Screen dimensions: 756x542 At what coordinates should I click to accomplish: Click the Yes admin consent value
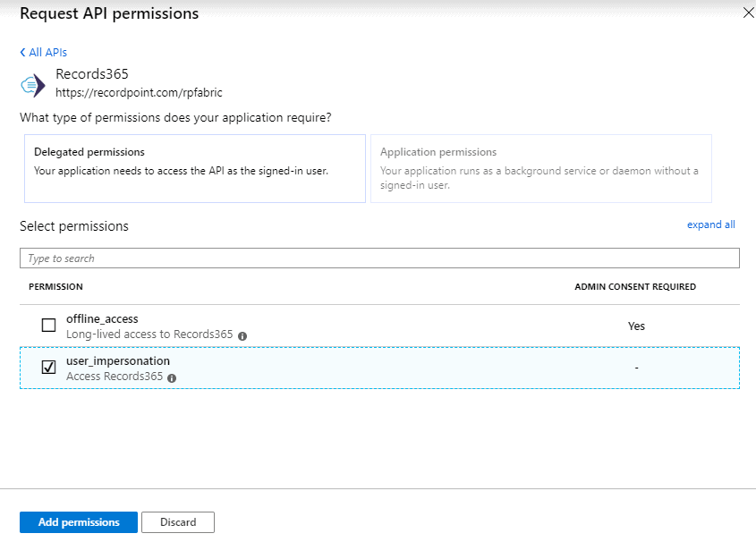click(636, 326)
